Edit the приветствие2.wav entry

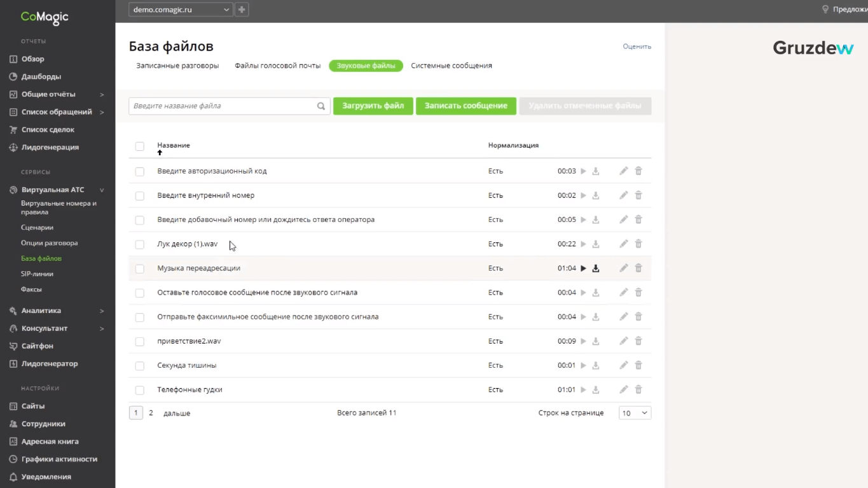[624, 341]
